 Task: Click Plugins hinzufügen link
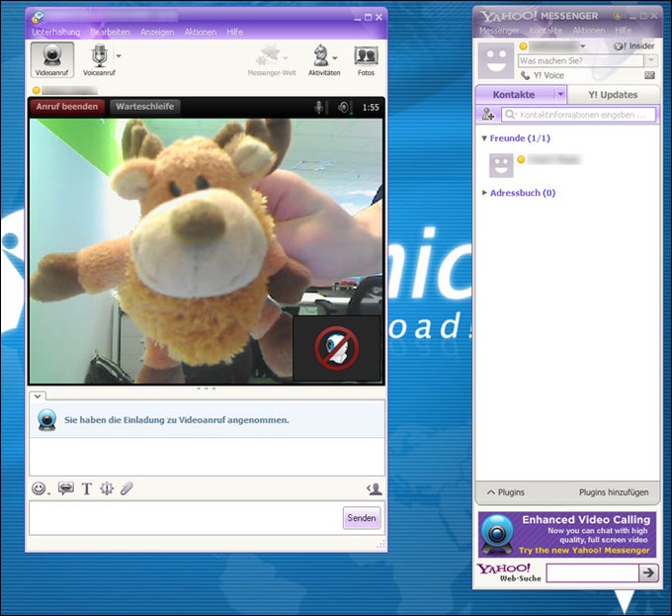click(614, 492)
